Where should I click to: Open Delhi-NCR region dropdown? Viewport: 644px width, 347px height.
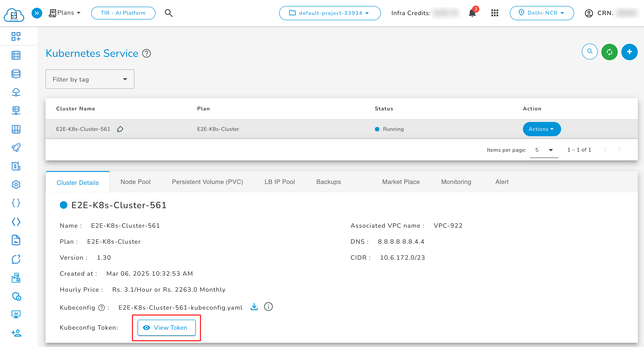542,13
